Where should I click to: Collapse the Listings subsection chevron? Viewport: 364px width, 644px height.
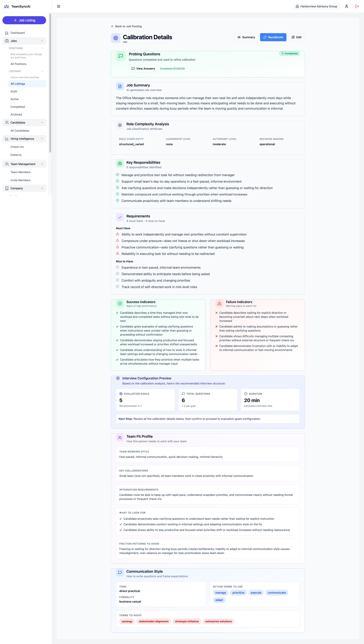(x=42, y=71)
